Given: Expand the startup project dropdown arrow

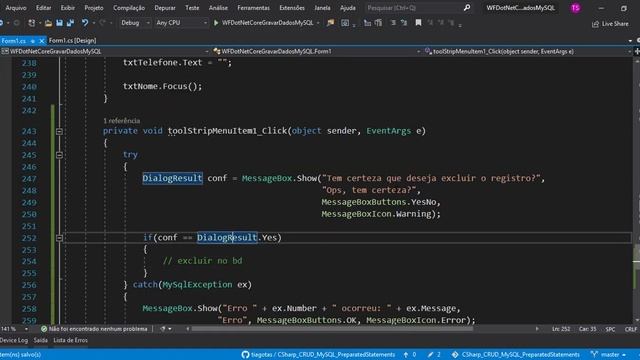Looking at the screenshot, I should [318, 23].
